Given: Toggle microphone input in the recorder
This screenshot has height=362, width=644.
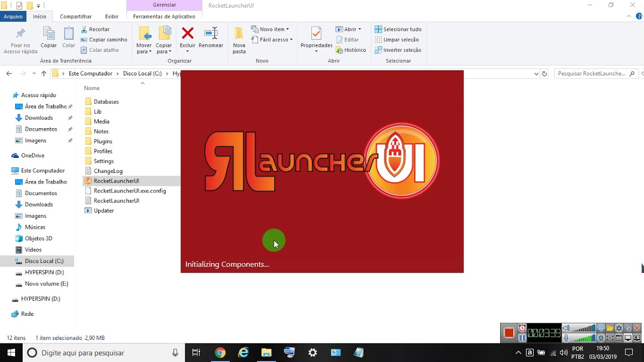Looking at the screenshot, I should pyautogui.click(x=566, y=338).
